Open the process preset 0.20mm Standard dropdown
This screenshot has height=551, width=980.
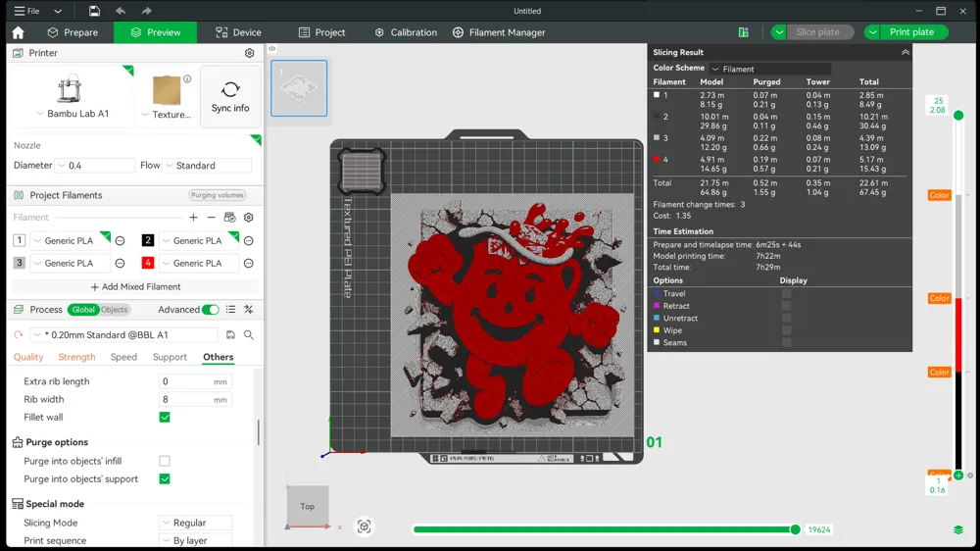coord(123,334)
